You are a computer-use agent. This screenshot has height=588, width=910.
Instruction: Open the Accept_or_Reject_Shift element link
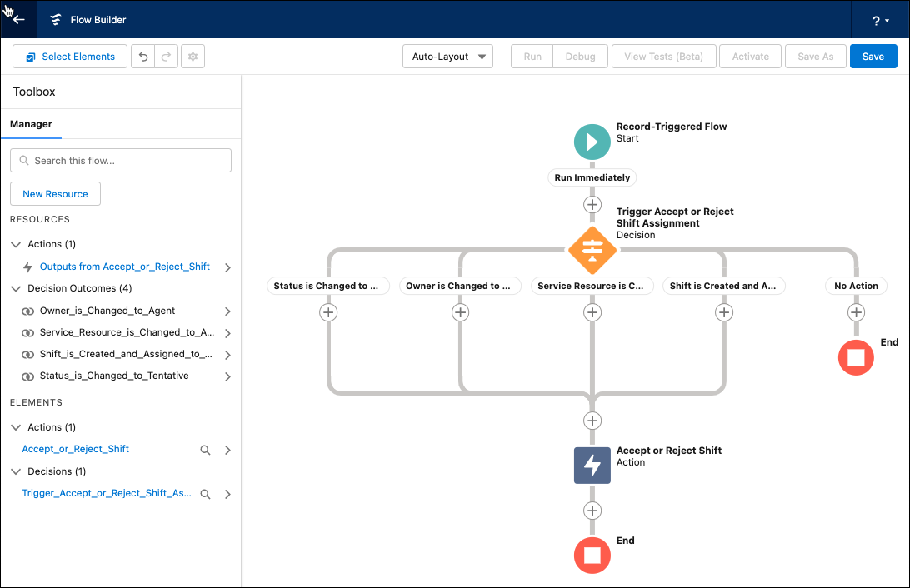tap(76, 449)
